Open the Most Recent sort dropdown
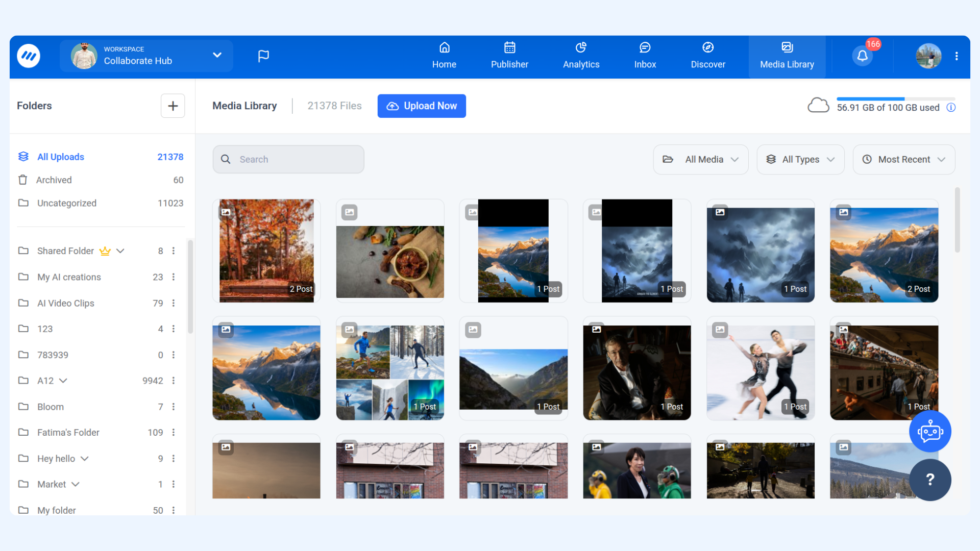Image resolution: width=980 pixels, height=551 pixels. click(903, 160)
